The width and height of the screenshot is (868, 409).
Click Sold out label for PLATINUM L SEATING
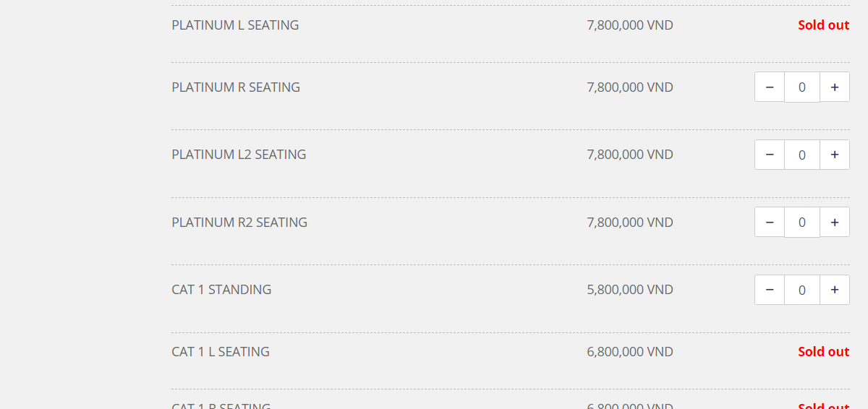tap(824, 25)
